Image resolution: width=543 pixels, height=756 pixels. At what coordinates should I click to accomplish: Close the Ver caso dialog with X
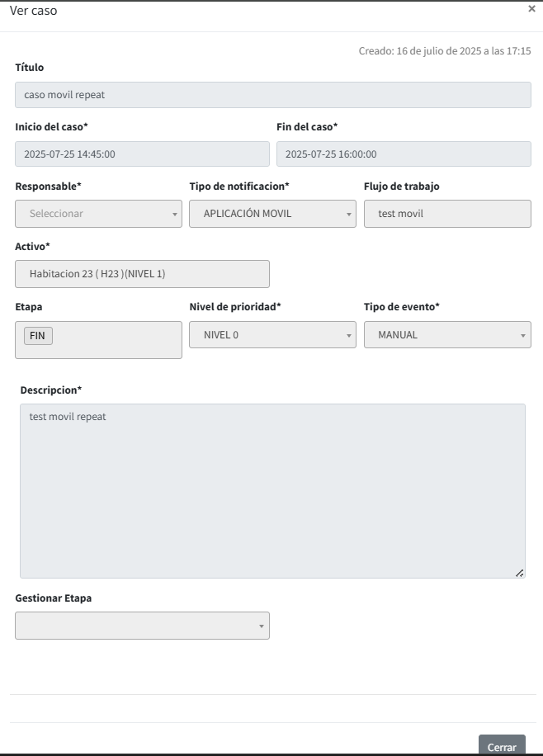[x=531, y=8]
